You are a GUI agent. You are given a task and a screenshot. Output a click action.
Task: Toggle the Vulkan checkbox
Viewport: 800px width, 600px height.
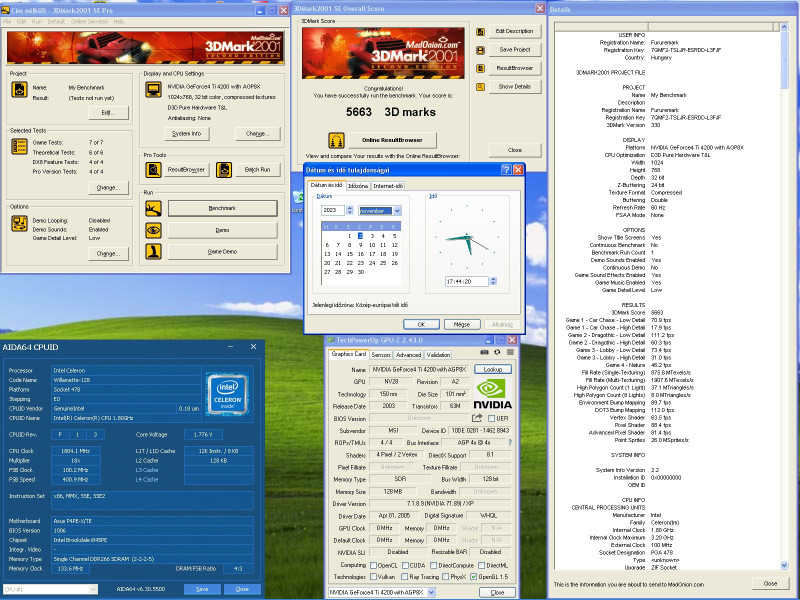point(373,577)
